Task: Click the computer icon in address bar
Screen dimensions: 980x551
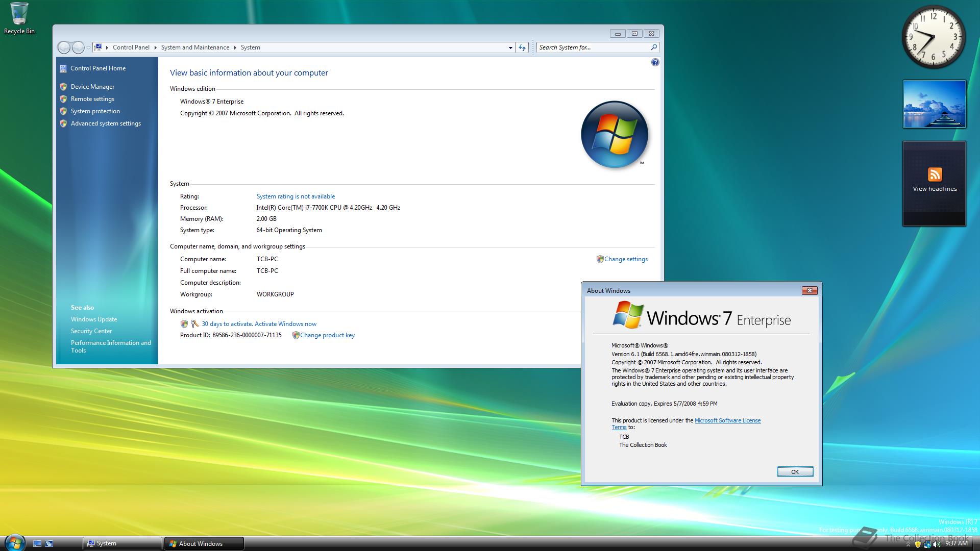Action: coord(98,47)
